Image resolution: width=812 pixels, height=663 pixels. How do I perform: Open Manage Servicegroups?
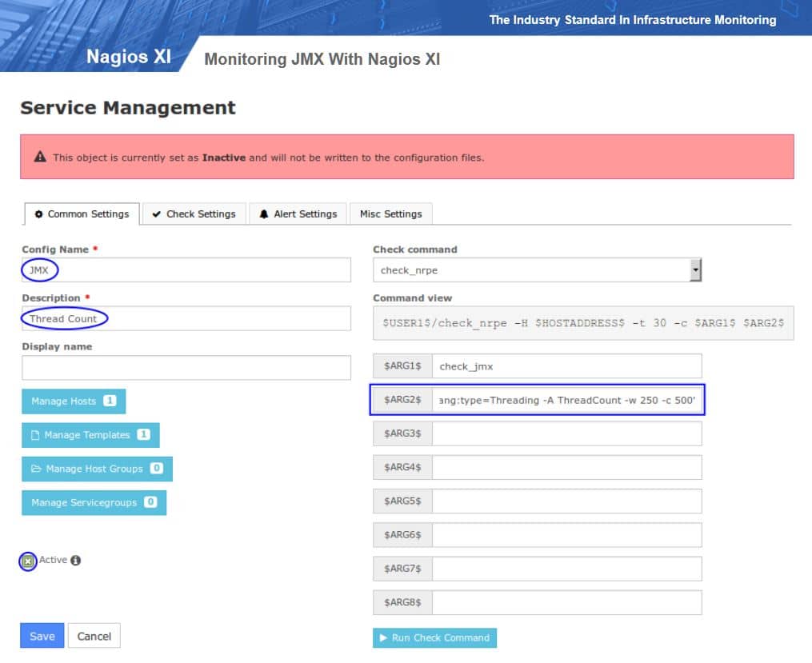pyautogui.click(x=94, y=502)
